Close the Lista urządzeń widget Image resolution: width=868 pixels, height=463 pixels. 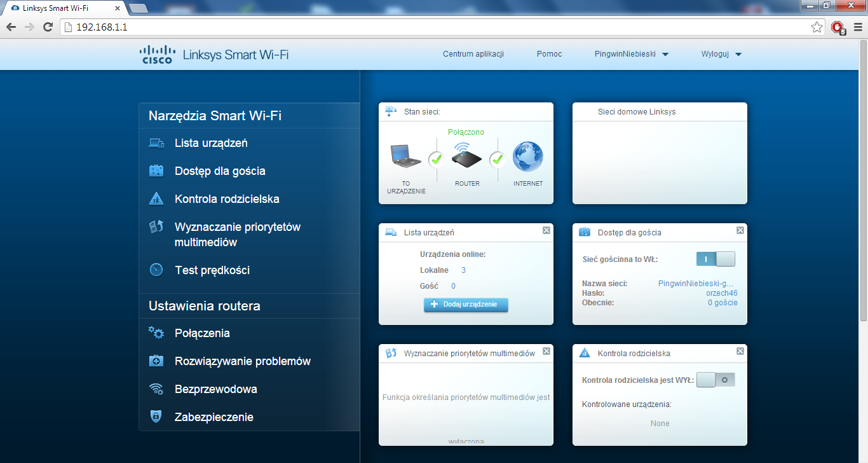(546, 230)
